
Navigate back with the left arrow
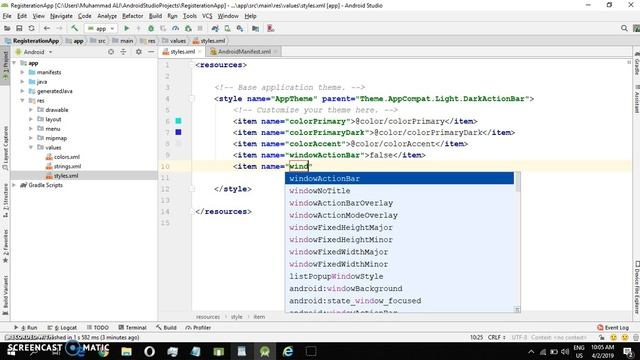coord(47,29)
